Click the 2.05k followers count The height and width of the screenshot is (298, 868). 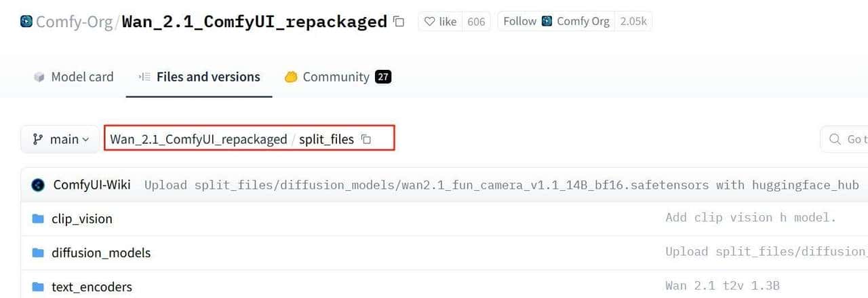(x=633, y=22)
